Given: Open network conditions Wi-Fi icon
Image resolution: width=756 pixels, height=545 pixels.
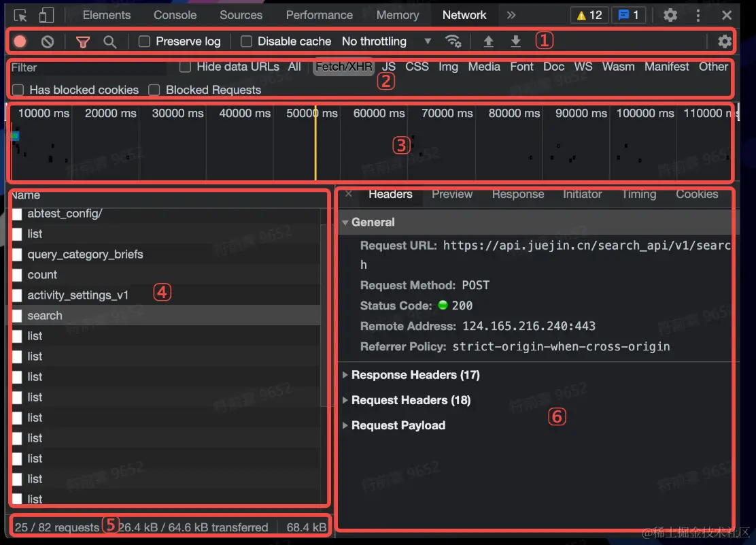Looking at the screenshot, I should (453, 42).
